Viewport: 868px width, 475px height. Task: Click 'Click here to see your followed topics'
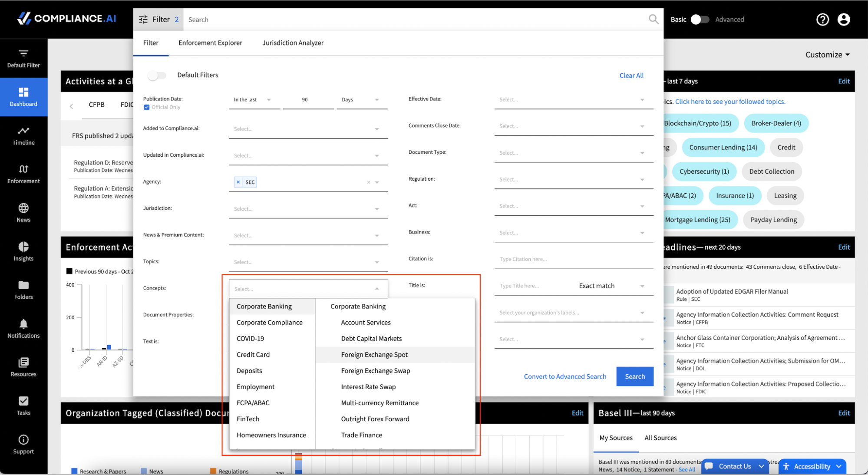pos(730,102)
